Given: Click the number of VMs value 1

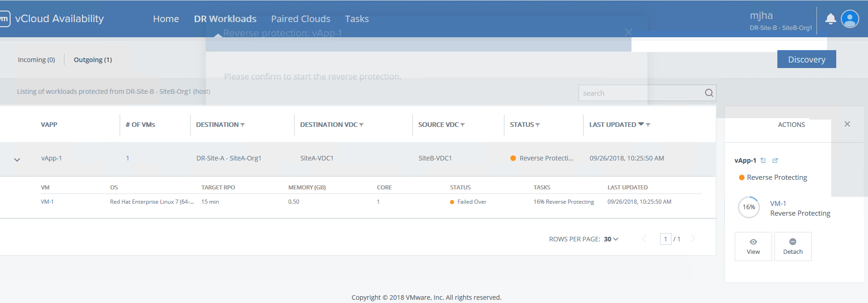Looking at the screenshot, I should [127, 158].
